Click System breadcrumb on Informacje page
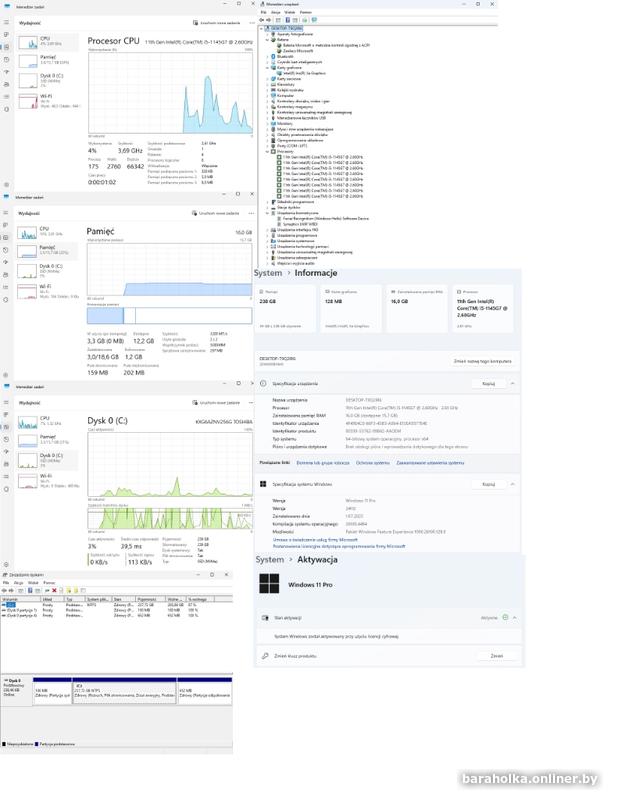The width and height of the screenshot is (618, 800). pos(268,273)
